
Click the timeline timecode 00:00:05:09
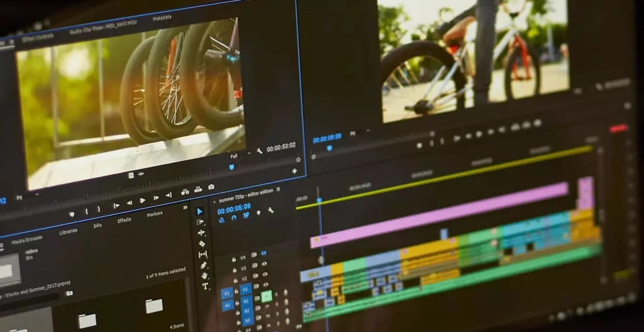(234, 209)
